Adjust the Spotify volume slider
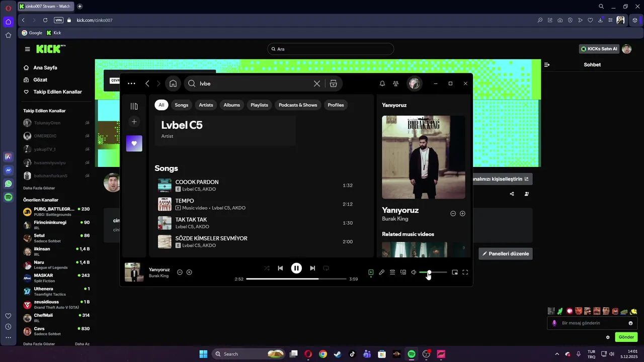644x362 pixels. pos(433,272)
